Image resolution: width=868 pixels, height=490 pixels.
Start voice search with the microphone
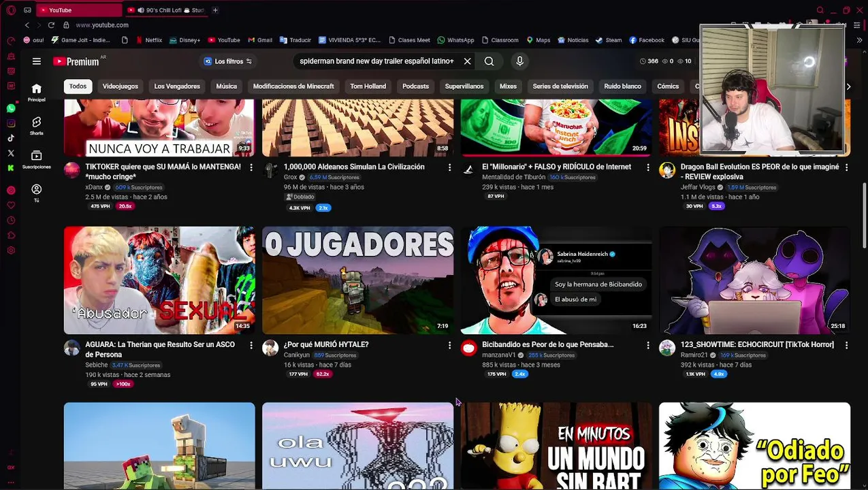[x=519, y=61]
